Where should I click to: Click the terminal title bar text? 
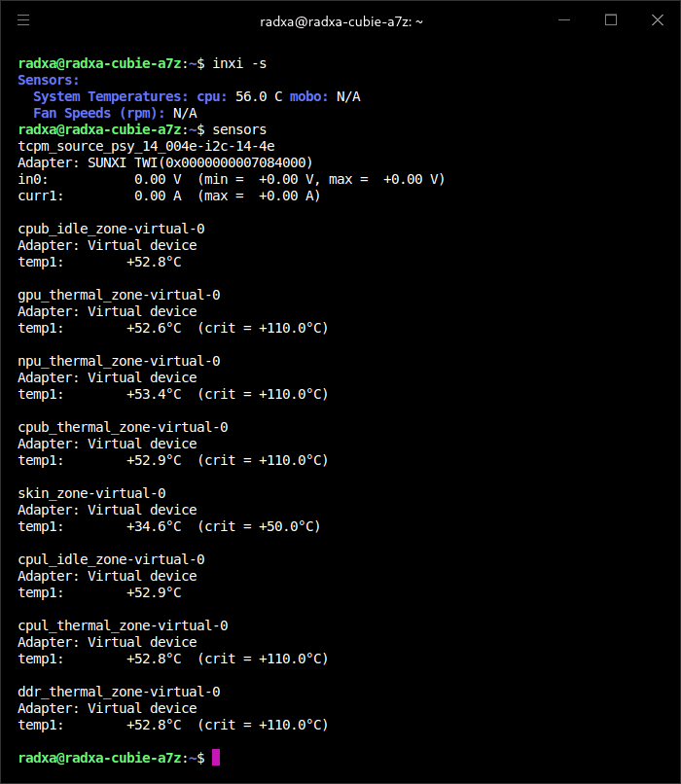340,20
